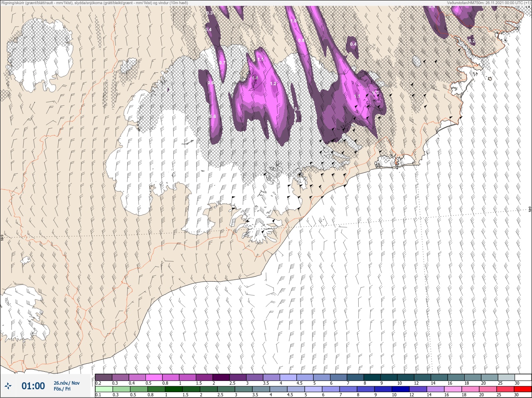Select white upper legend swatch at 30
Image resolution: width=532 pixels, height=398 pixels.
(523, 377)
